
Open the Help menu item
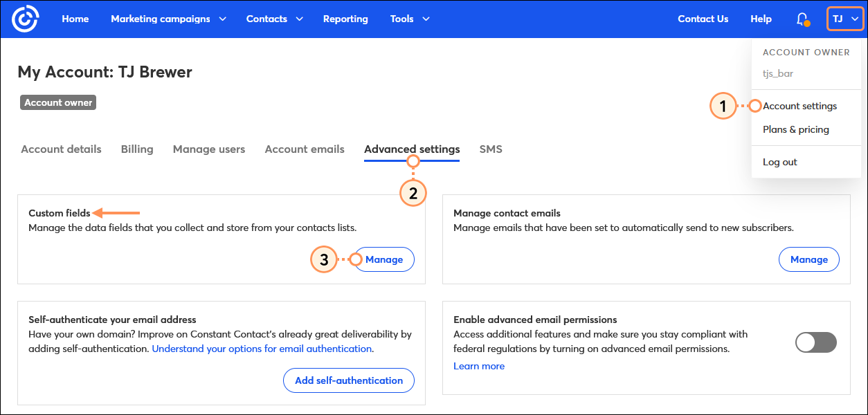[761, 19]
